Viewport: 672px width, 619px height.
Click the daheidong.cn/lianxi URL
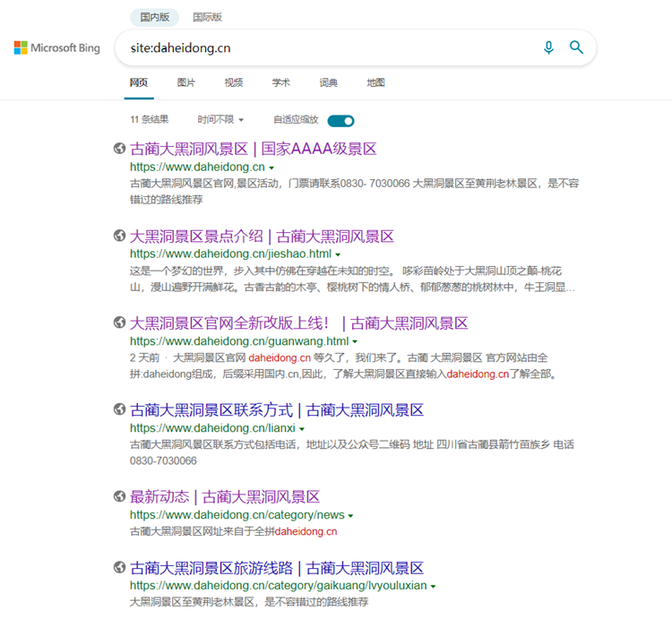click(x=212, y=428)
